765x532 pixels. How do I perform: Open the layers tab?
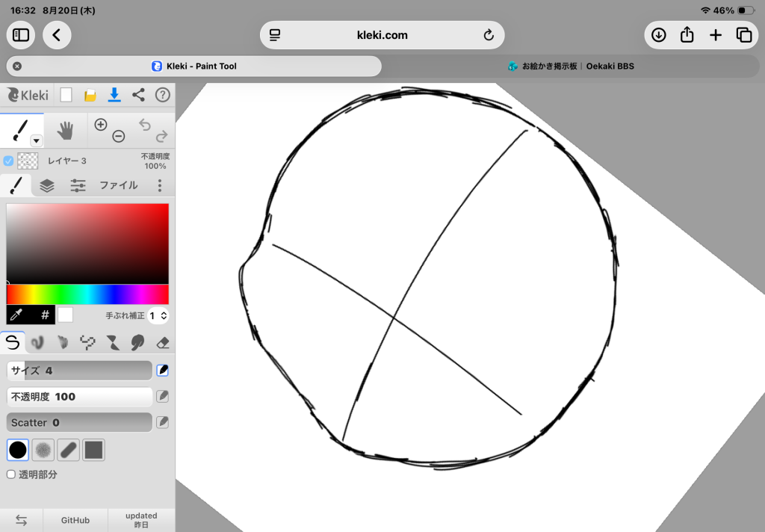(x=47, y=185)
